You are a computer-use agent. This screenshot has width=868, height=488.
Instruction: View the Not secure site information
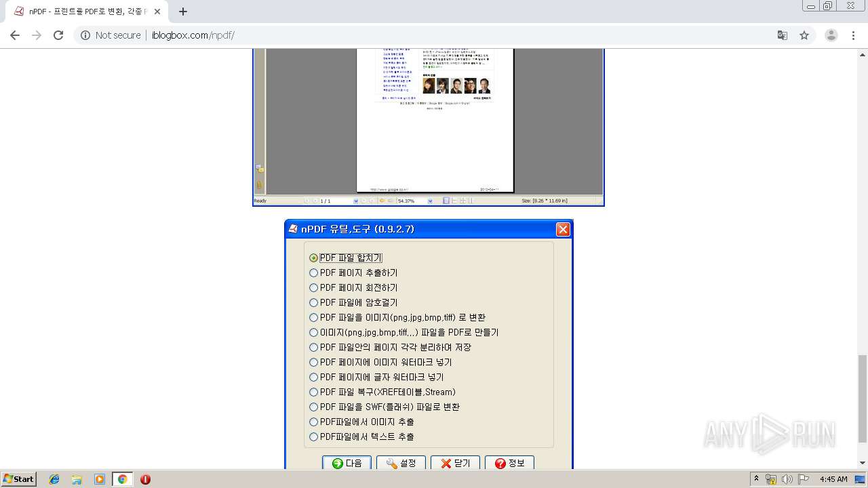click(x=111, y=35)
